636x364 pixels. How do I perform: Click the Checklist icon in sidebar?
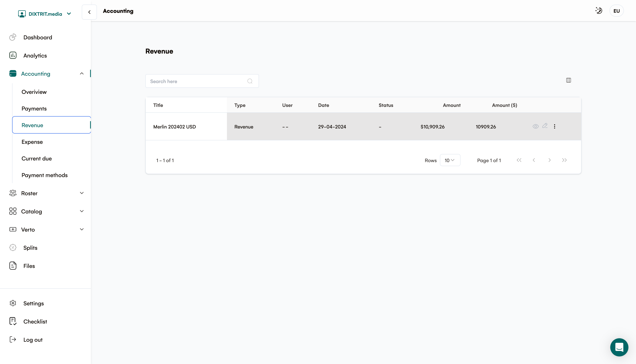pyautogui.click(x=13, y=321)
